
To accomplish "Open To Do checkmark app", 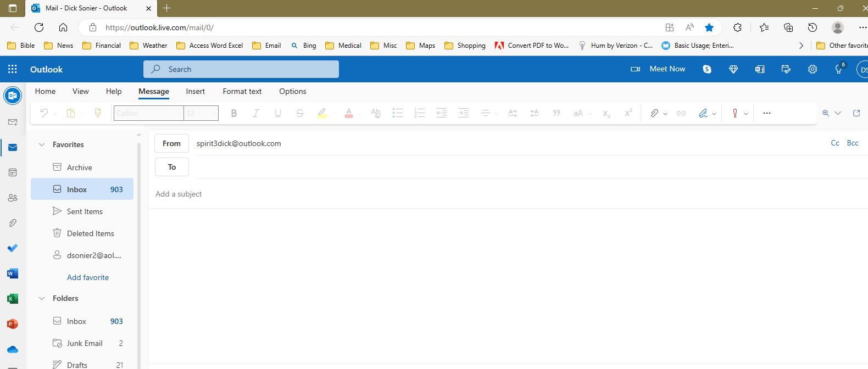I will pyautogui.click(x=13, y=248).
